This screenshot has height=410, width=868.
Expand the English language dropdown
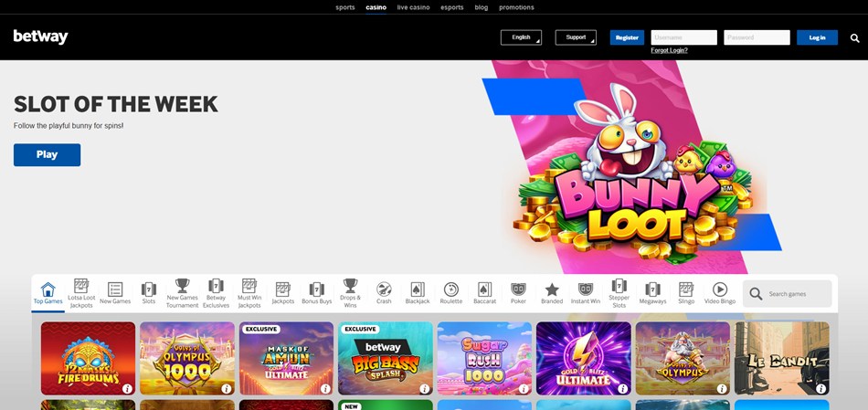pyautogui.click(x=521, y=37)
